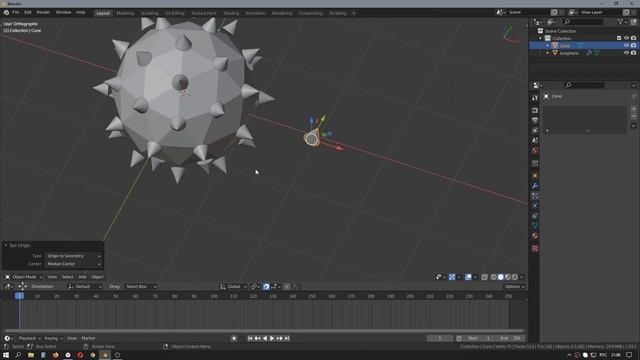
Task: Collapse the Set Origin operator panel
Action: (x=6, y=245)
